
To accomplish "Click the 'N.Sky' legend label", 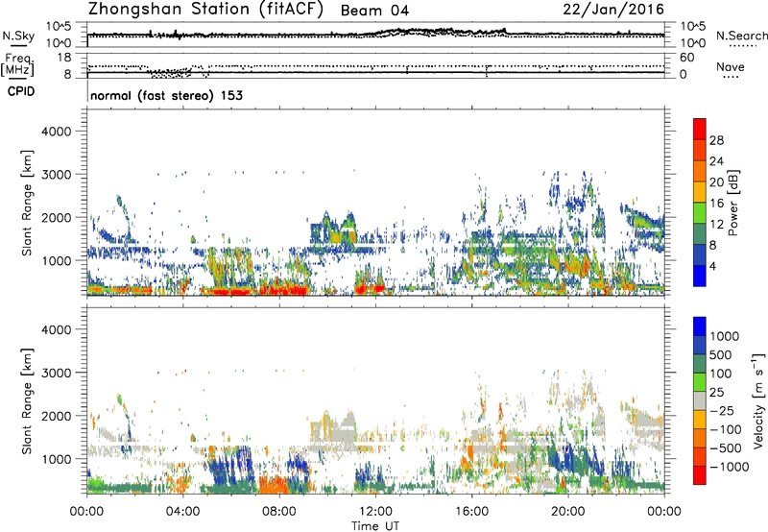I will (x=18, y=36).
